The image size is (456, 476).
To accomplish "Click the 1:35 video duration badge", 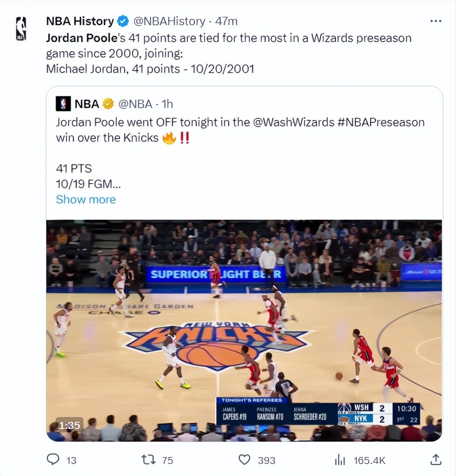I will tap(69, 425).
